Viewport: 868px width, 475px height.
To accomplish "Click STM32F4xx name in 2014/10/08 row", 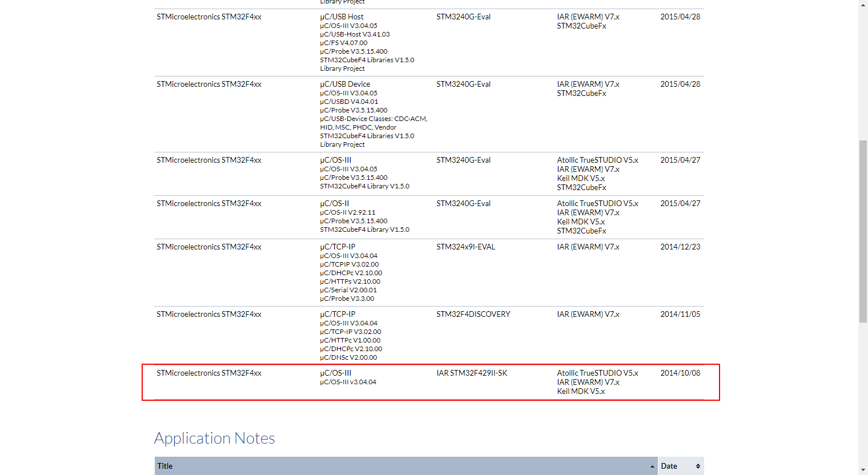I will tap(209, 373).
